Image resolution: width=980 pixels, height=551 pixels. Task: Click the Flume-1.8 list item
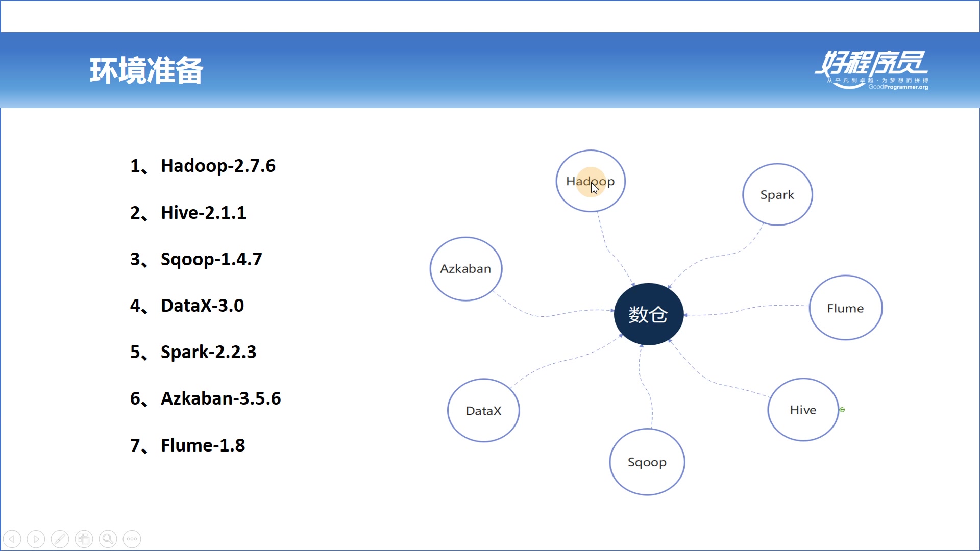tap(203, 445)
